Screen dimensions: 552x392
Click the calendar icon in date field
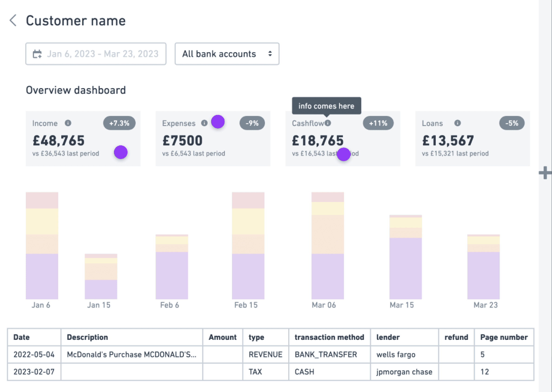[37, 54]
